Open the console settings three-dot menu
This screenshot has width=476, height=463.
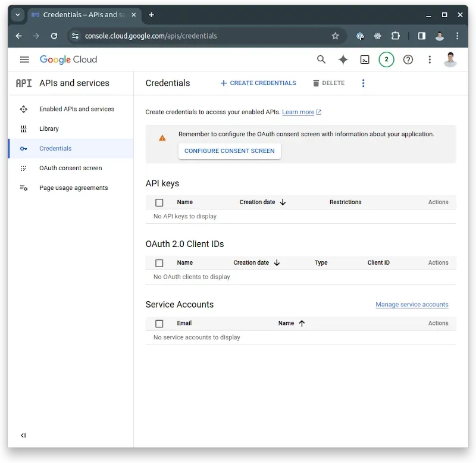[430, 60]
